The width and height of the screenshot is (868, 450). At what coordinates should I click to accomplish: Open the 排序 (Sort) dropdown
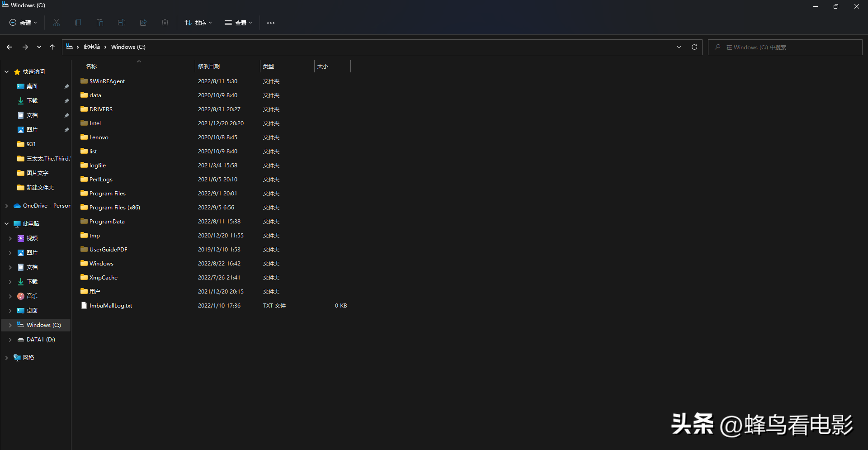[x=198, y=23]
